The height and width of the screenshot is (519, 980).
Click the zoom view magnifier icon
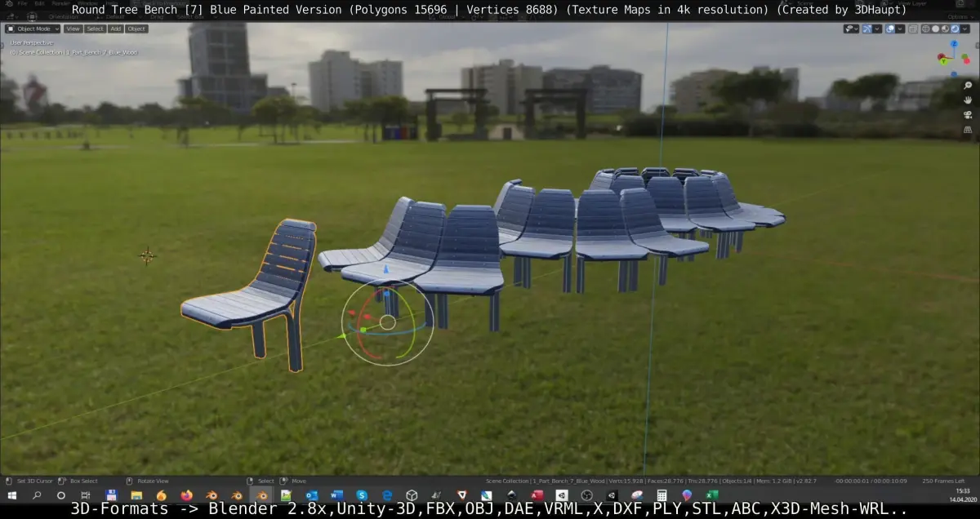point(968,86)
